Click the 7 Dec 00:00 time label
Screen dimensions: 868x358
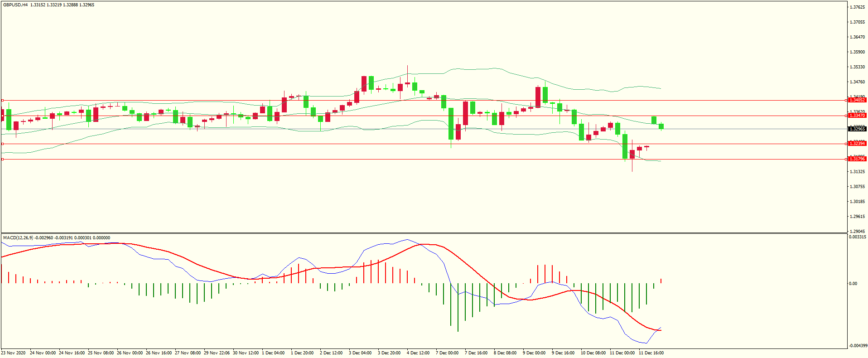[447, 353]
